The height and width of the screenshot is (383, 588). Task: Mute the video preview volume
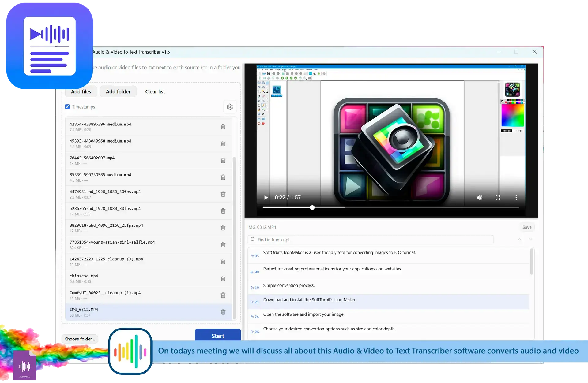pyautogui.click(x=480, y=198)
